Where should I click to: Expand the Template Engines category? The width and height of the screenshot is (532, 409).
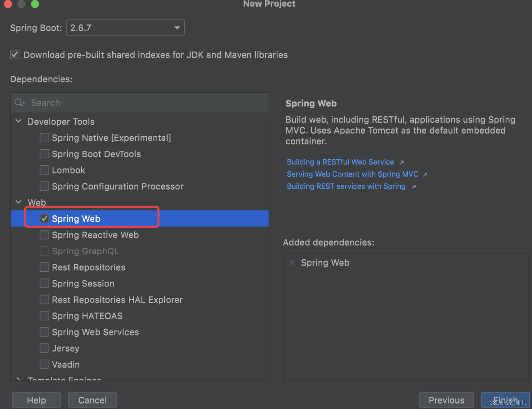pos(19,379)
